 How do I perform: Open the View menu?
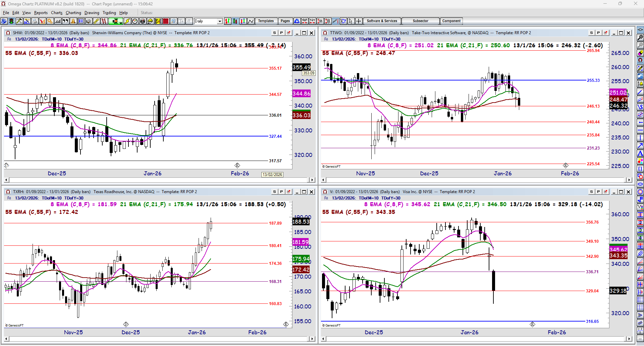point(26,13)
